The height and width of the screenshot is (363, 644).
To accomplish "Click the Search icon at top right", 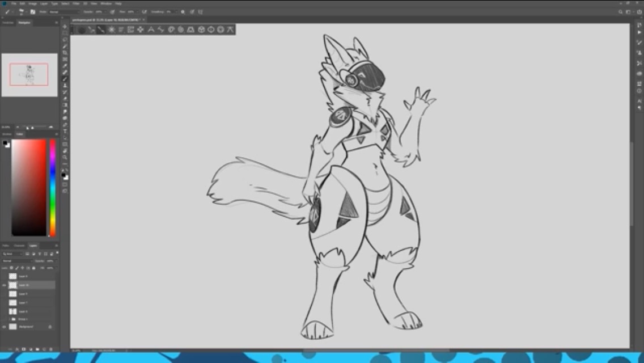I will point(621,11).
